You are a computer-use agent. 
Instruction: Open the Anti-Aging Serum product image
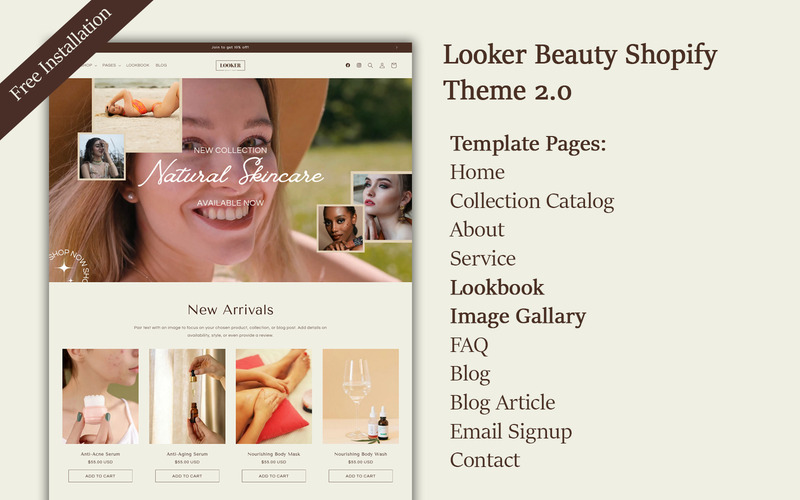click(x=187, y=396)
